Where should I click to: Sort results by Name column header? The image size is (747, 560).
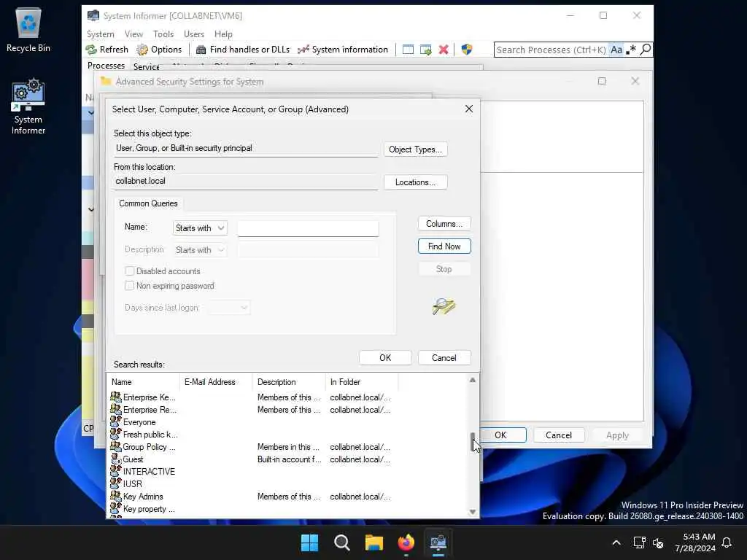pos(143,382)
